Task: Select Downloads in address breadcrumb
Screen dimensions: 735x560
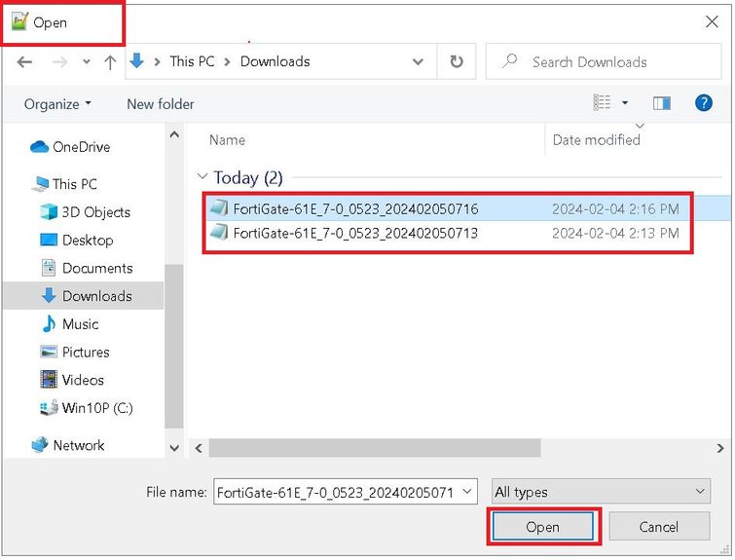Action: [x=276, y=61]
